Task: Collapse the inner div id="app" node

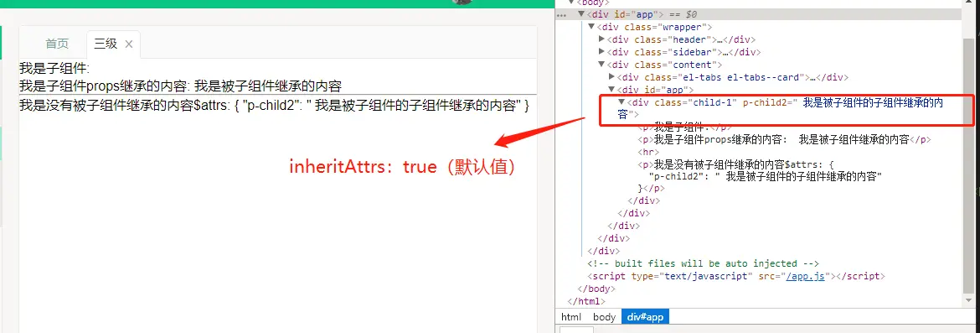Action: [612, 90]
